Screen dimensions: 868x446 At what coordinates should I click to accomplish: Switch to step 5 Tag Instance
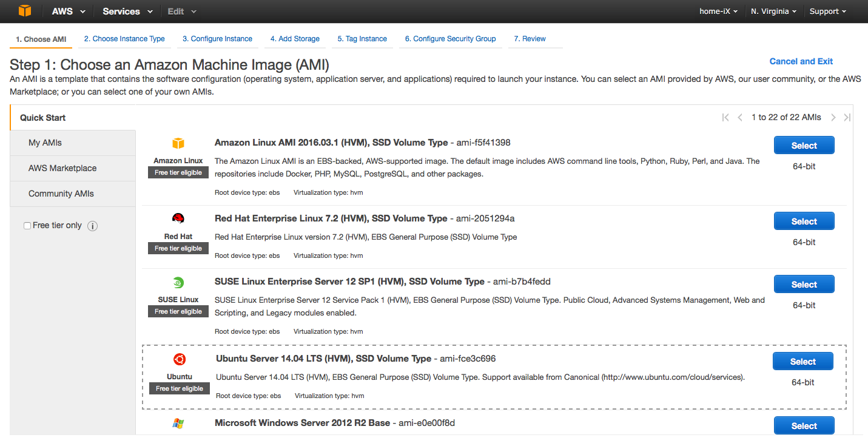pos(362,39)
